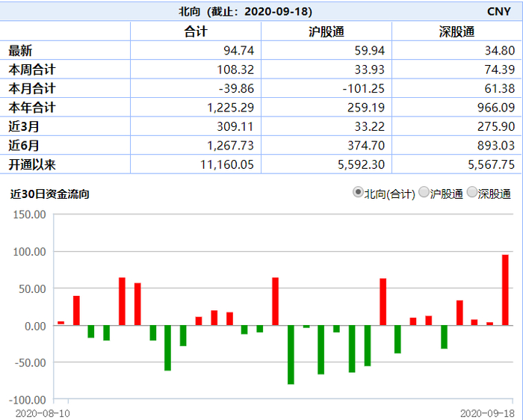523x420 pixels.
Task: Click the first small red bar at 2020-08-10
Action: pos(61,324)
